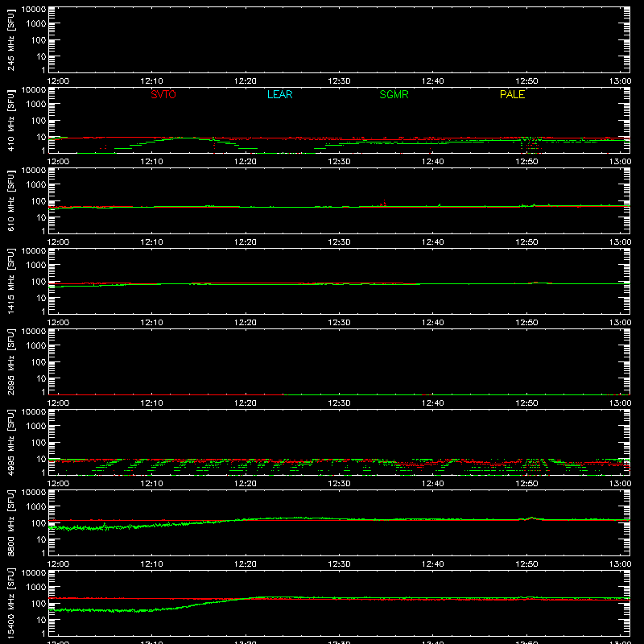The image size is (644, 644).
Task: Click the red spike near 12:35 in 610 MHz plot
Action: click(384, 203)
